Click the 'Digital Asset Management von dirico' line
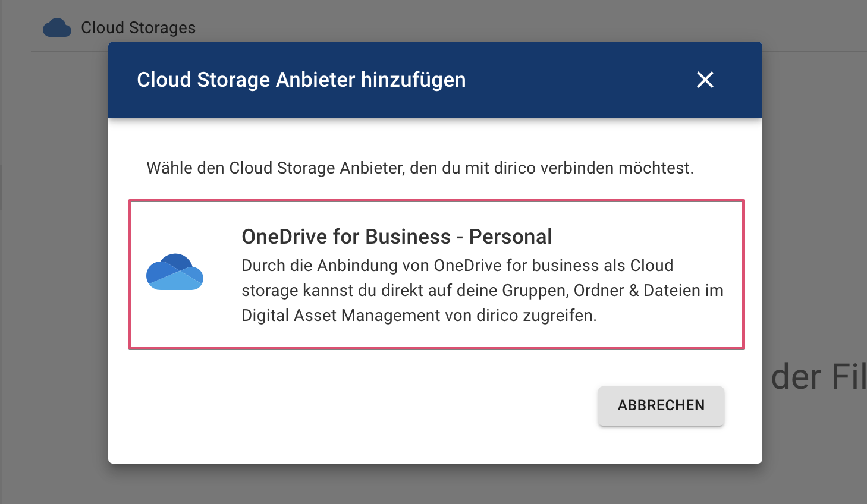This screenshot has height=504, width=867. [x=419, y=315]
